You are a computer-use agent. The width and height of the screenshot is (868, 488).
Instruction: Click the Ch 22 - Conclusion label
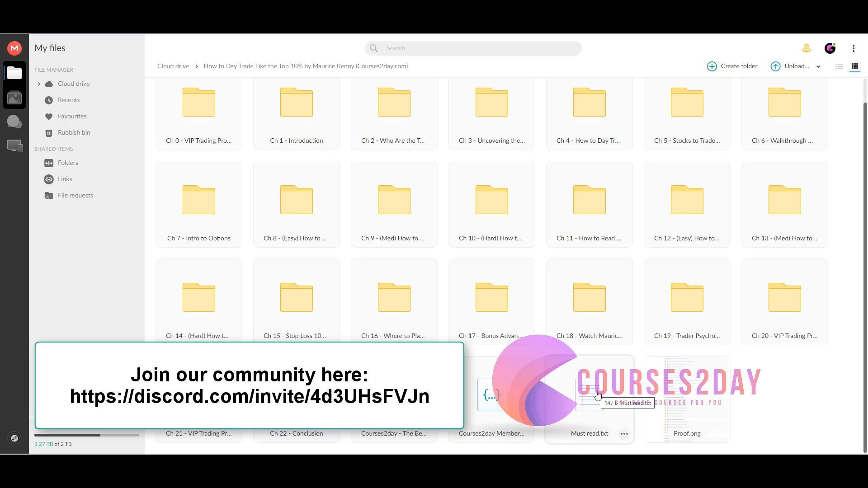pos(297,433)
